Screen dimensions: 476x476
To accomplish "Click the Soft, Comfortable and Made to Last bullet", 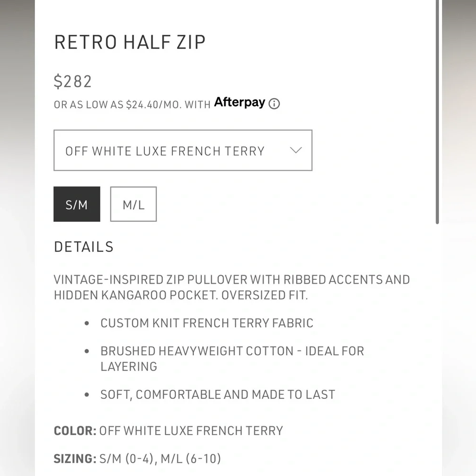I will pyautogui.click(x=218, y=395).
